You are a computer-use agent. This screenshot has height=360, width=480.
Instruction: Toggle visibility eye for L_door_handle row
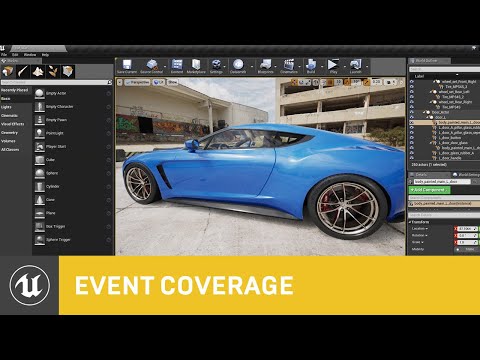click(412, 158)
